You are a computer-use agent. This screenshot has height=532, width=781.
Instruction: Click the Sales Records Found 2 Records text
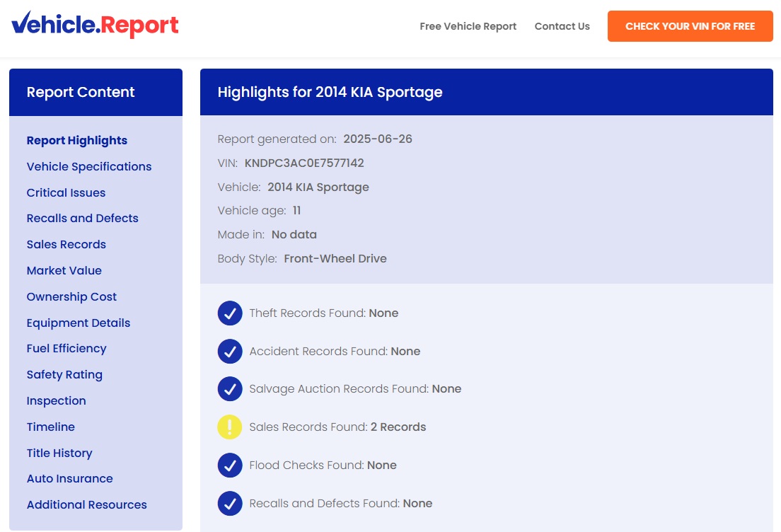coord(337,427)
